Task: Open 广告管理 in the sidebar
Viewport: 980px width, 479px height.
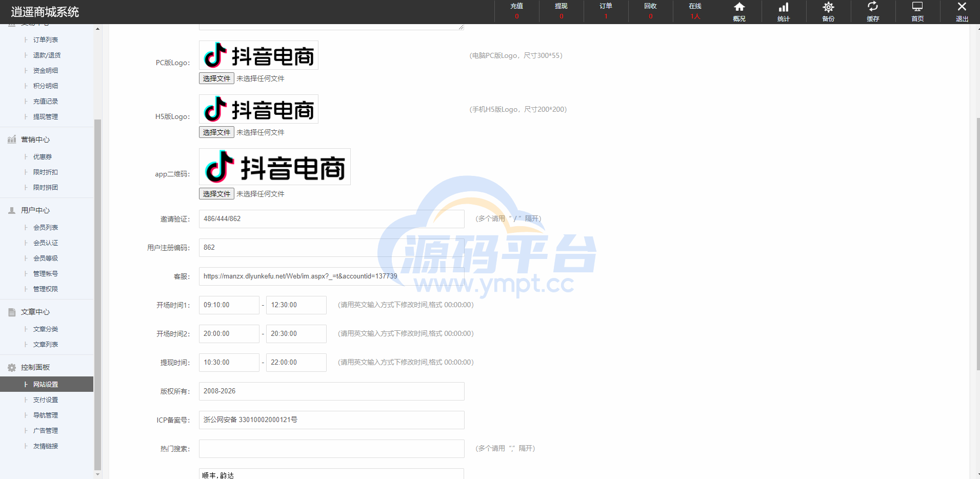Action: (47, 430)
